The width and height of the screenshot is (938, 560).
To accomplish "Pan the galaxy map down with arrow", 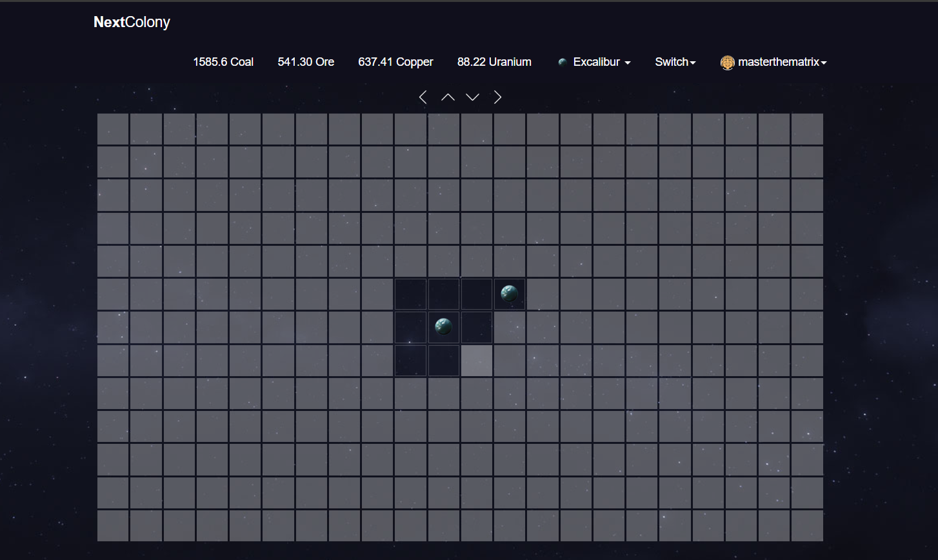I will (473, 97).
